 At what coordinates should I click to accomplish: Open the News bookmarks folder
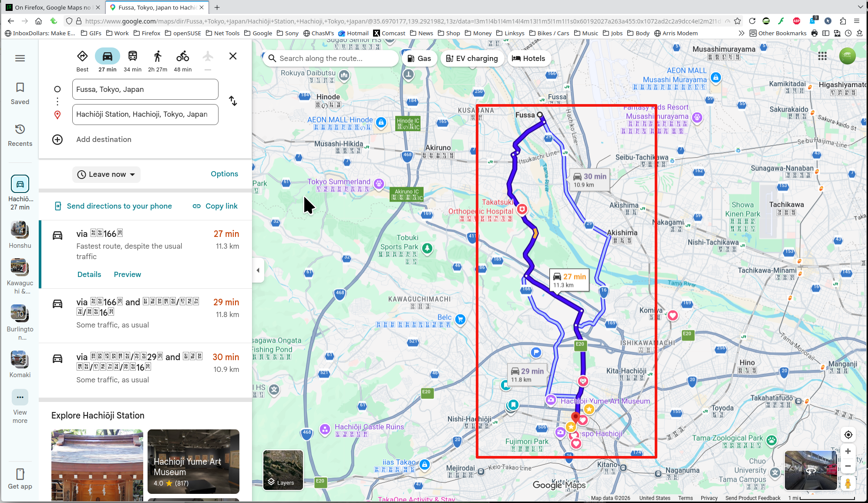[421, 33]
